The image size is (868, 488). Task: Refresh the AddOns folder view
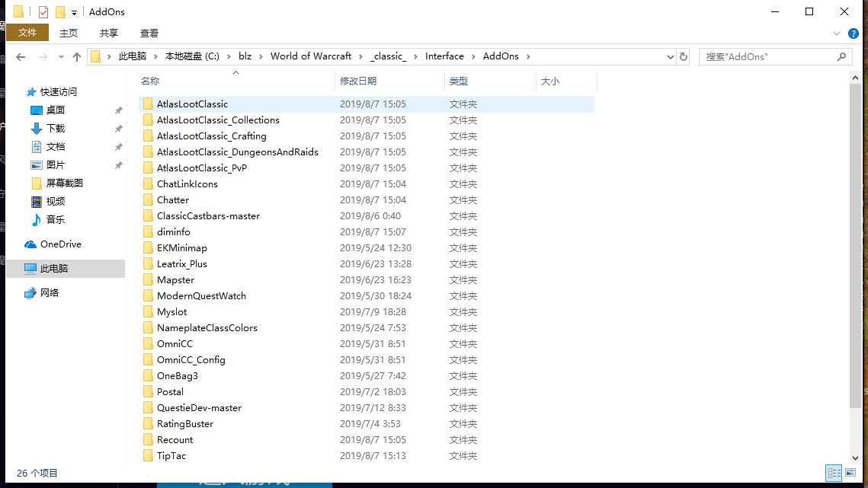click(683, 56)
